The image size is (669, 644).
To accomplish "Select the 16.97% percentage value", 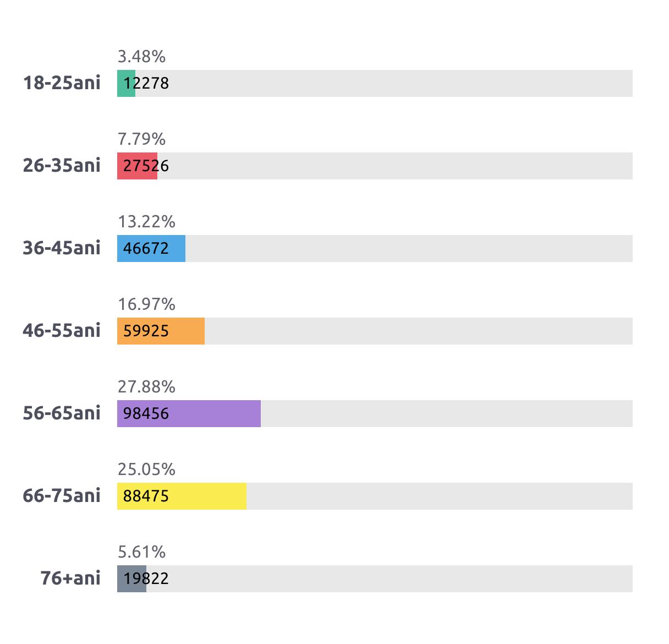I will (146, 304).
